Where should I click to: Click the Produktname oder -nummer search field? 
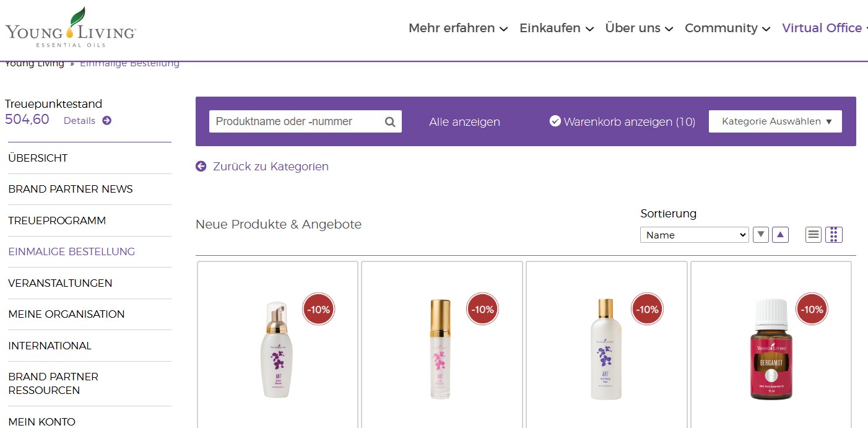[297, 121]
